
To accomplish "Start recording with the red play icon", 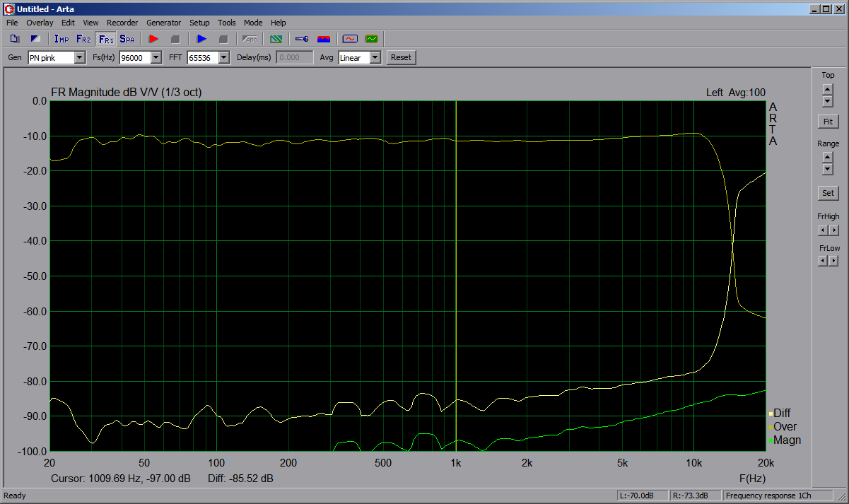I will coord(153,39).
